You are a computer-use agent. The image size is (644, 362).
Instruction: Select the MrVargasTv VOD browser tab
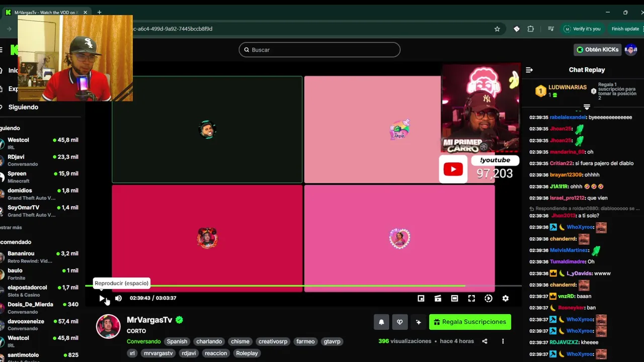[x=45, y=12]
